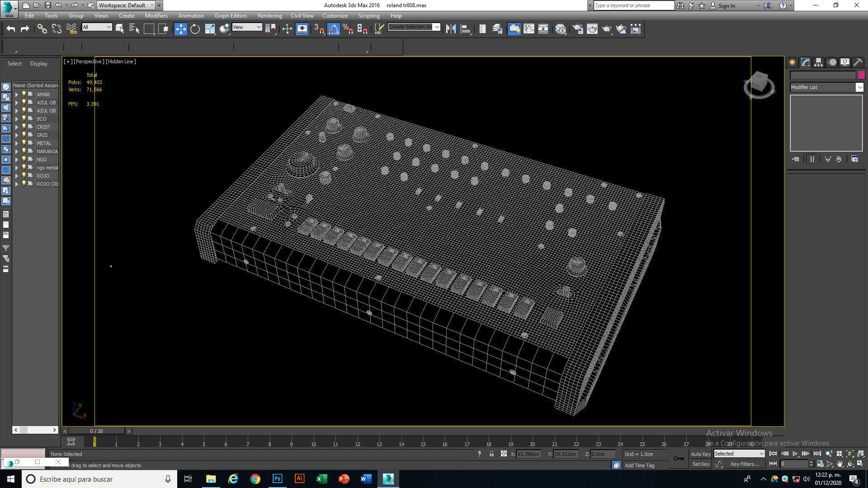Toggle the Selection Lock padlock icon
The height and width of the screenshot is (488, 868).
tap(491, 454)
